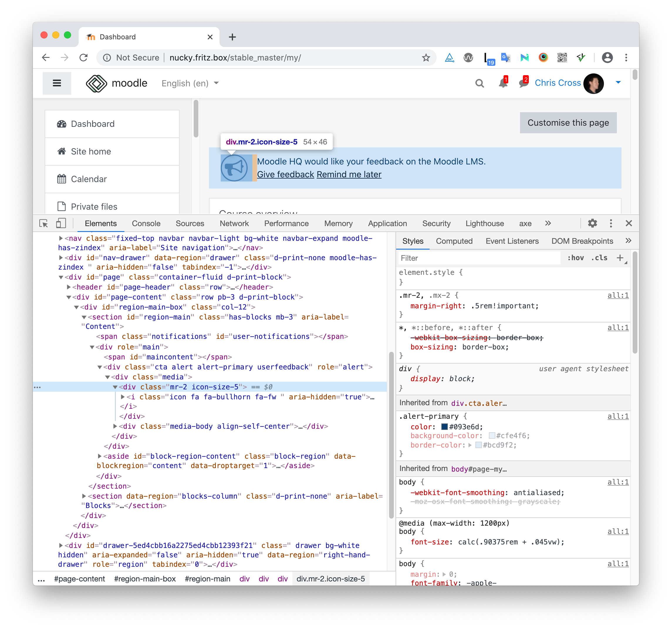
Task: Toggle the :hov element state panel
Action: point(575,258)
